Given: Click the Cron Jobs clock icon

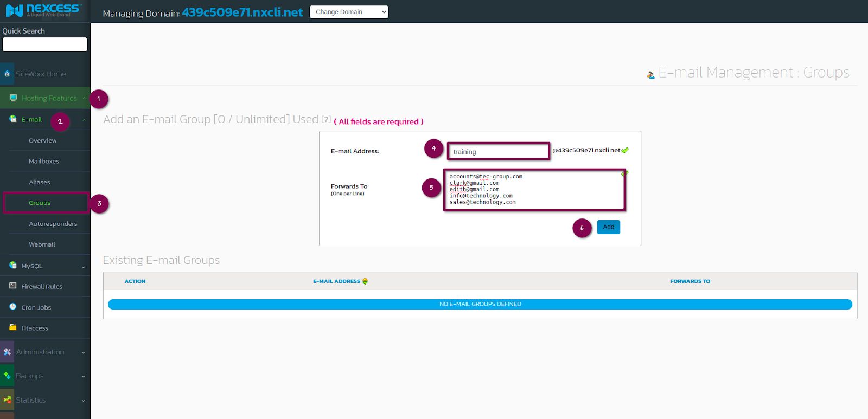Looking at the screenshot, I should 13,307.
